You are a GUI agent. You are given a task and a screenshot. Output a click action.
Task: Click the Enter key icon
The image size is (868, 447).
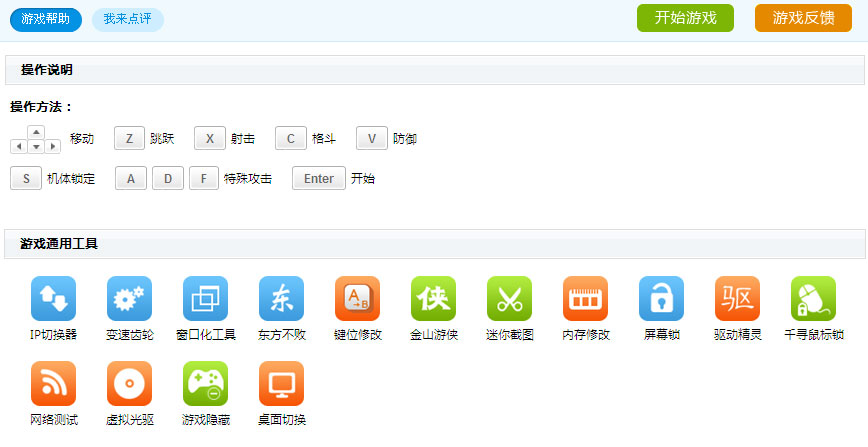(x=319, y=178)
